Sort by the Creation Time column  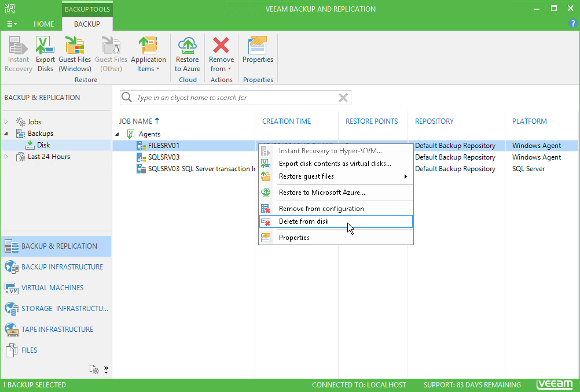click(287, 121)
